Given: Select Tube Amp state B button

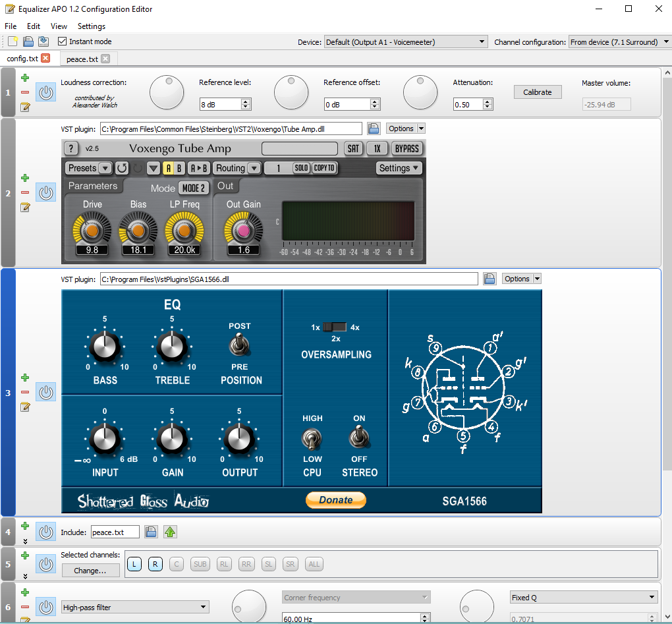Looking at the screenshot, I should pos(179,168).
